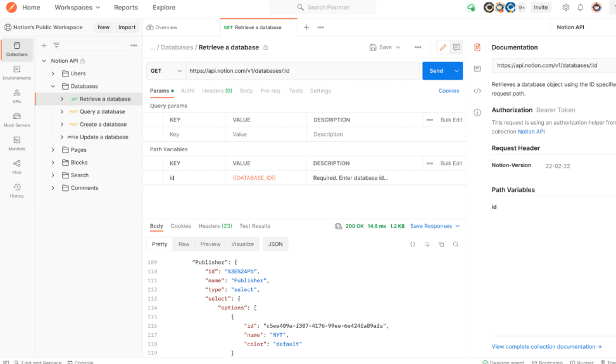Open Explore in the top navigation

click(x=164, y=8)
